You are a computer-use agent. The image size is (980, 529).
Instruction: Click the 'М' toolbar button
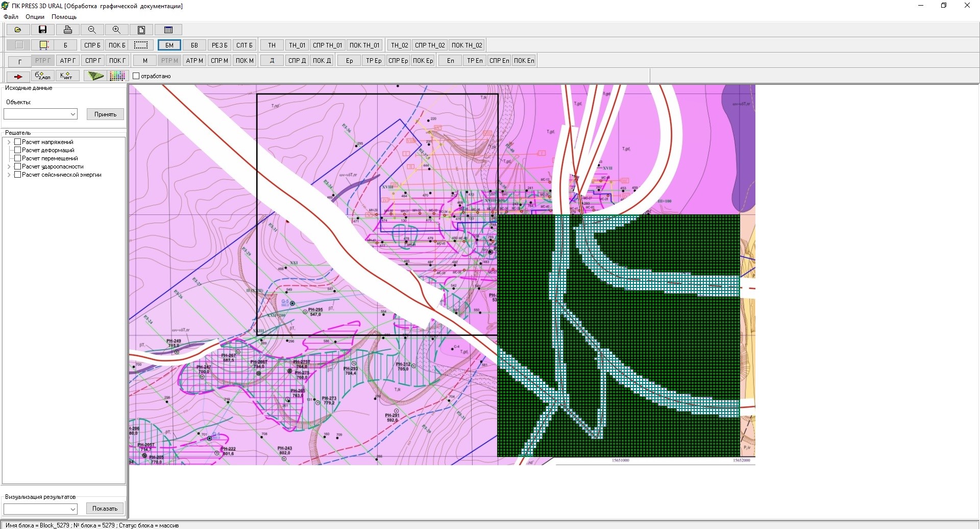[145, 61]
